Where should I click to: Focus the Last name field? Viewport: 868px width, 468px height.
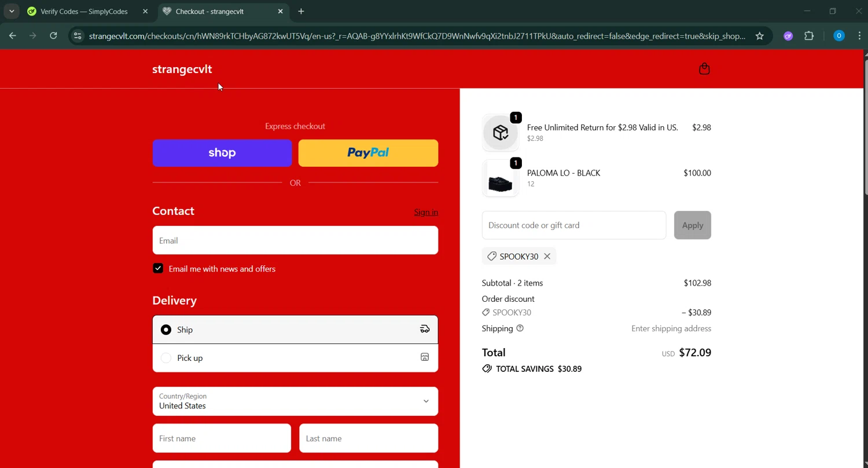tap(369, 438)
